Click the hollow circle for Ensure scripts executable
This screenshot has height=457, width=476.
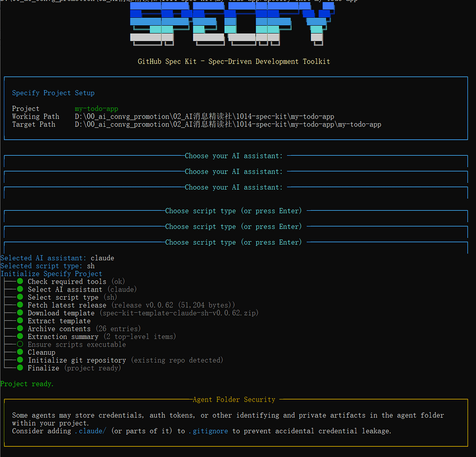tap(20, 344)
